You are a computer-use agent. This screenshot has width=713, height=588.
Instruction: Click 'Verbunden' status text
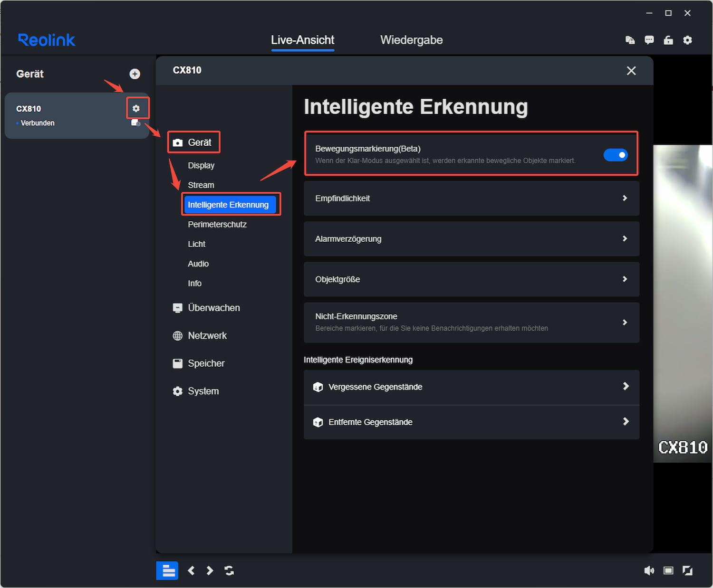pos(38,123)
